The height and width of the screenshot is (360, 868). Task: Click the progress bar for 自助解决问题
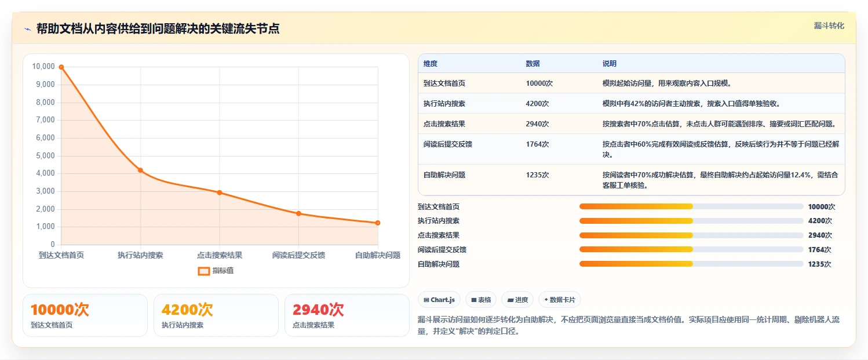pos(691,264)
